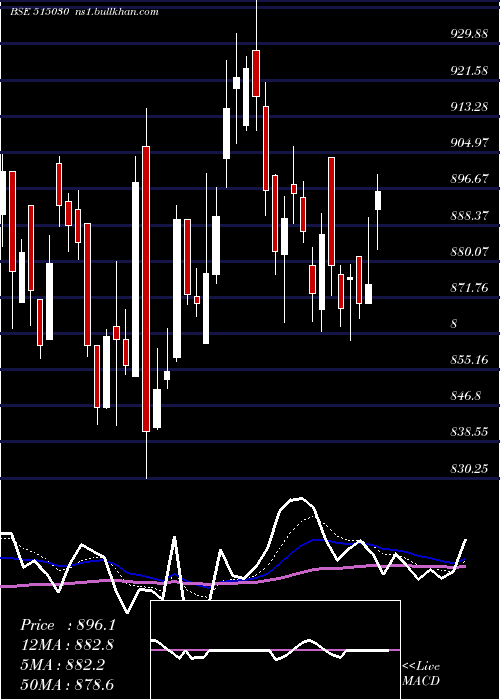Select the 921.58 price axis label

469,71
